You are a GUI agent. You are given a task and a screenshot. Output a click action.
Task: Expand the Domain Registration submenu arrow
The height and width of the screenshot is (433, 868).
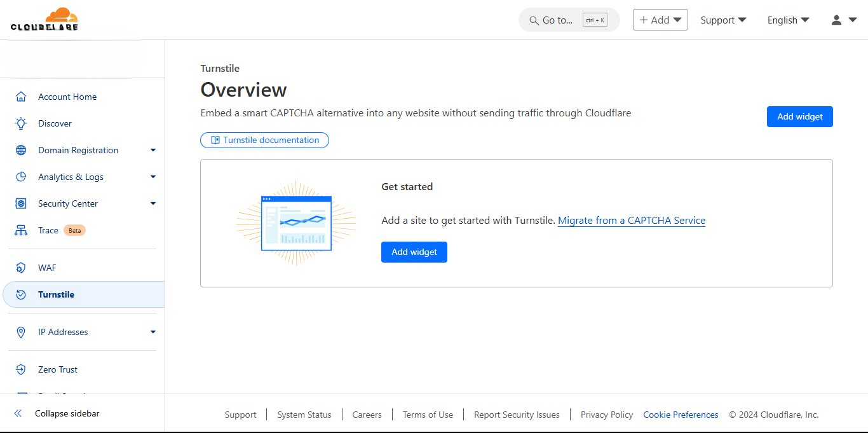pos(153,150)
